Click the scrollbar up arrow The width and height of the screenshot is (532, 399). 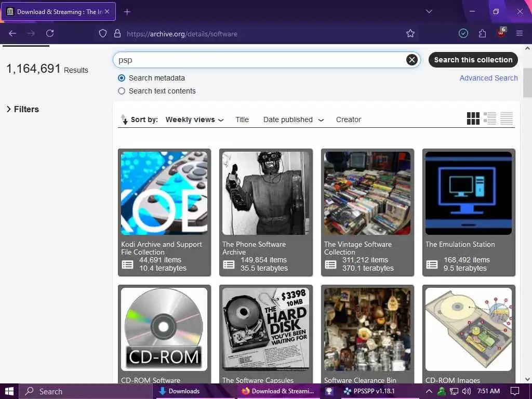[x=528, y=48]
